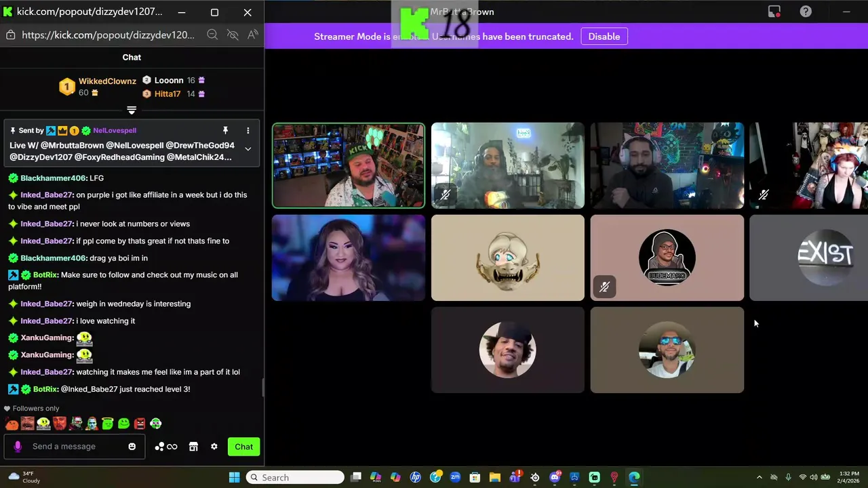Open Zoom from the taskbar

455,477
